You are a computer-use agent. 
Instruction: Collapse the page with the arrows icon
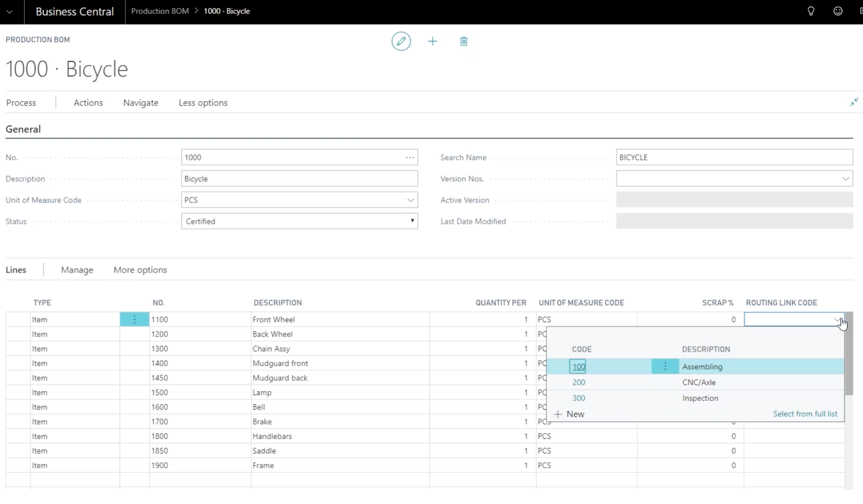pyautogui.click(x=854, y=102)
